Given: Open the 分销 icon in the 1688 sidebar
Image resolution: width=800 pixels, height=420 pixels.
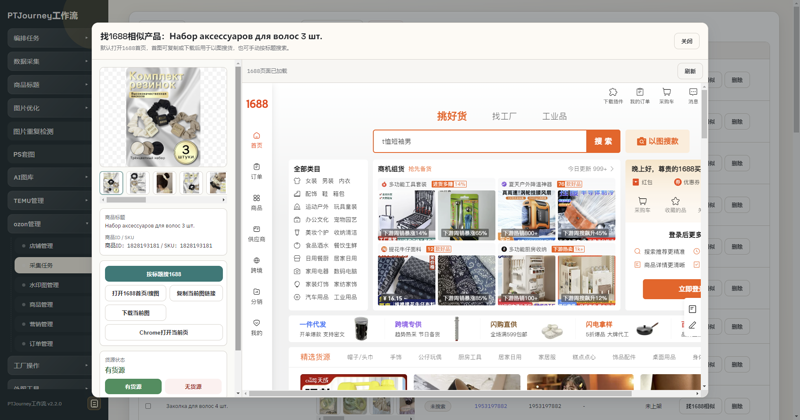Looking at the screenshot, I should coord(256,292).
